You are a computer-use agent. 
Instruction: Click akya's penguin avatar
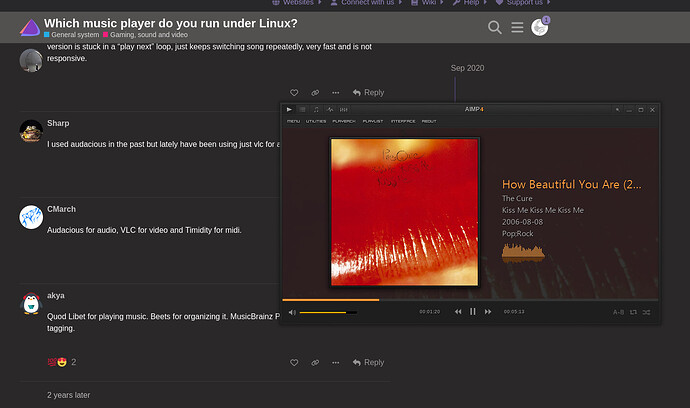click(31, 303)
